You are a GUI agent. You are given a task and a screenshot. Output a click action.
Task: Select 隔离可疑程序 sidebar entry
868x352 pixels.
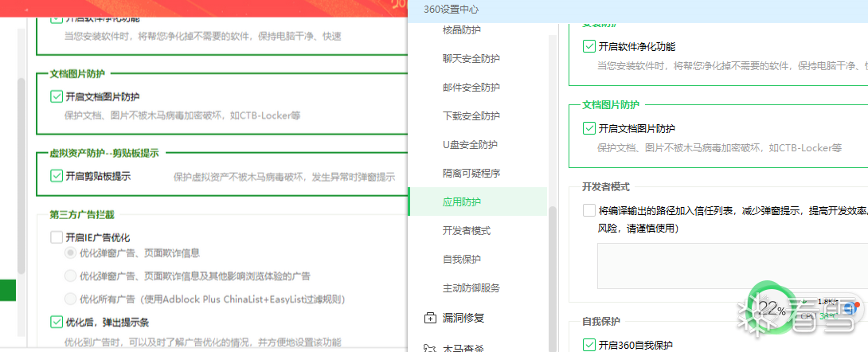click(x=471, y=174)
